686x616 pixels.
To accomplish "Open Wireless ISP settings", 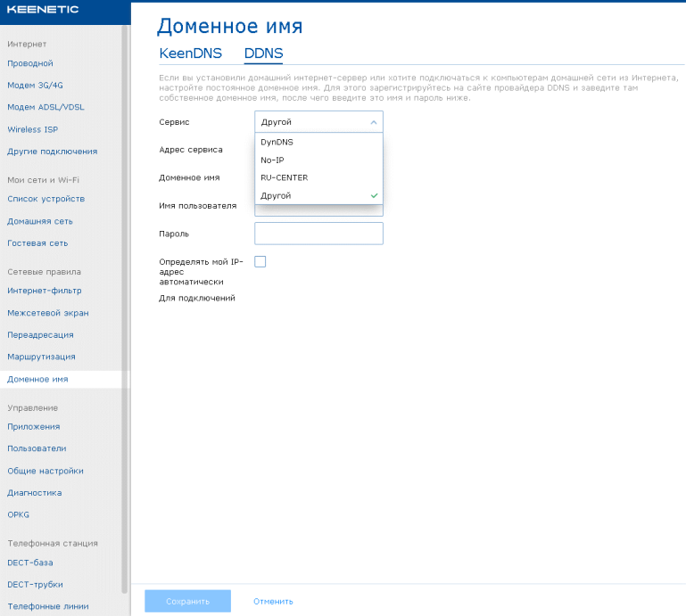I will coord(32,129).
